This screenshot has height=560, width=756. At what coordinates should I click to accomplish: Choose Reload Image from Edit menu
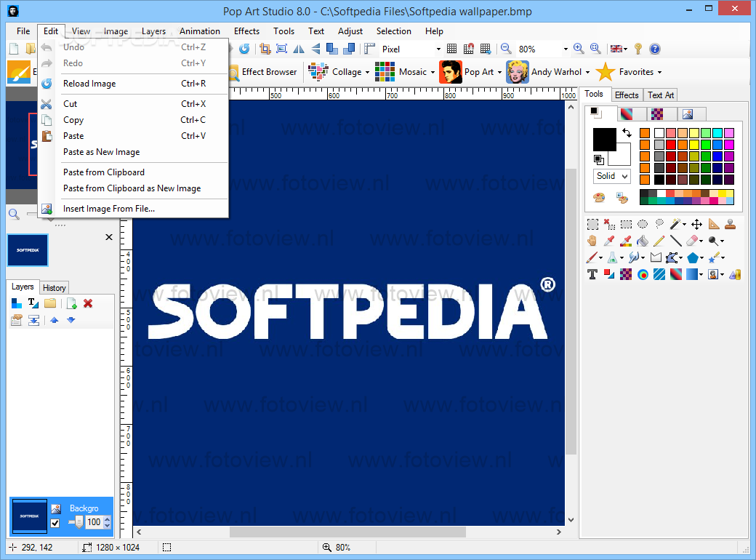coord(132,84)
